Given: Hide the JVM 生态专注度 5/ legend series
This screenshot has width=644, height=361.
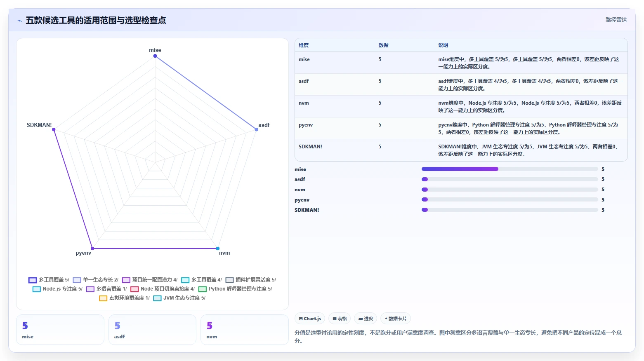Looking at the screenshot, I should [x=179, y=298].
